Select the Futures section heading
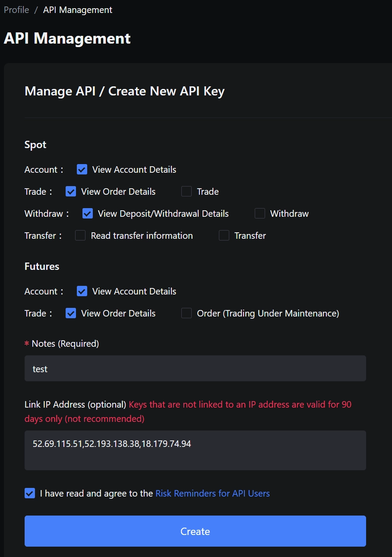The image size is (392, 557). pyautogui.click(x=42, y=267)
